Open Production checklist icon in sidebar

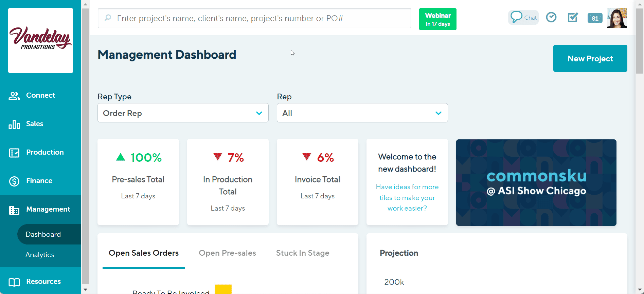point(14,153)
